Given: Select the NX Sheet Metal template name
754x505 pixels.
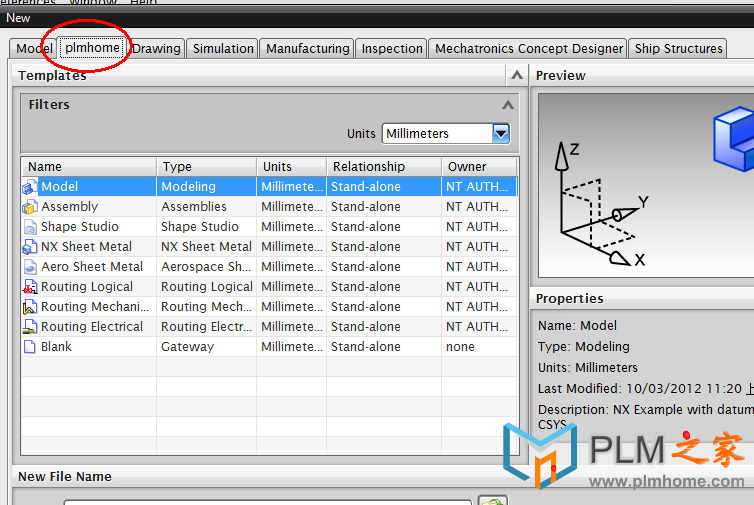Looking at the screenshot, I should [86, 247].
